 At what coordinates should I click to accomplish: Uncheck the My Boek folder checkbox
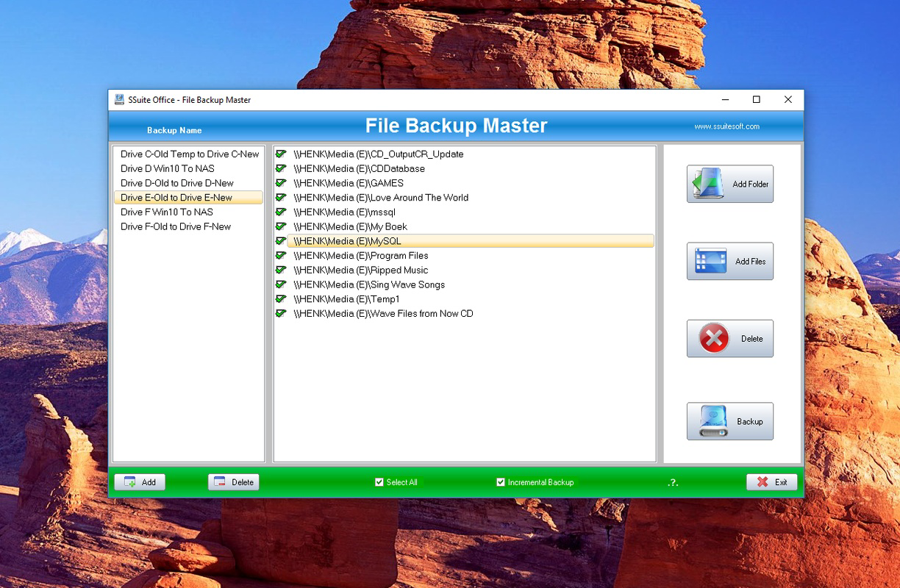tap(281, 226)
